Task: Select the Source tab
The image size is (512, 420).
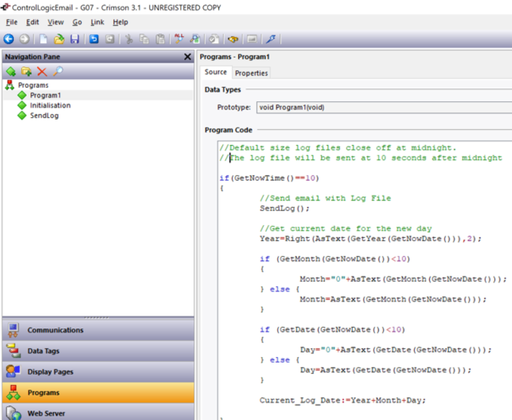Action: coord(216,73)
